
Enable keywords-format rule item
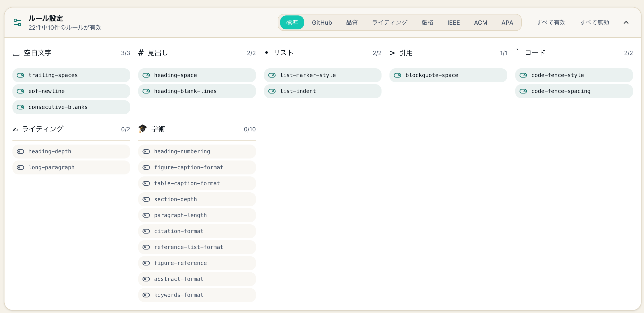pos(146,295)
